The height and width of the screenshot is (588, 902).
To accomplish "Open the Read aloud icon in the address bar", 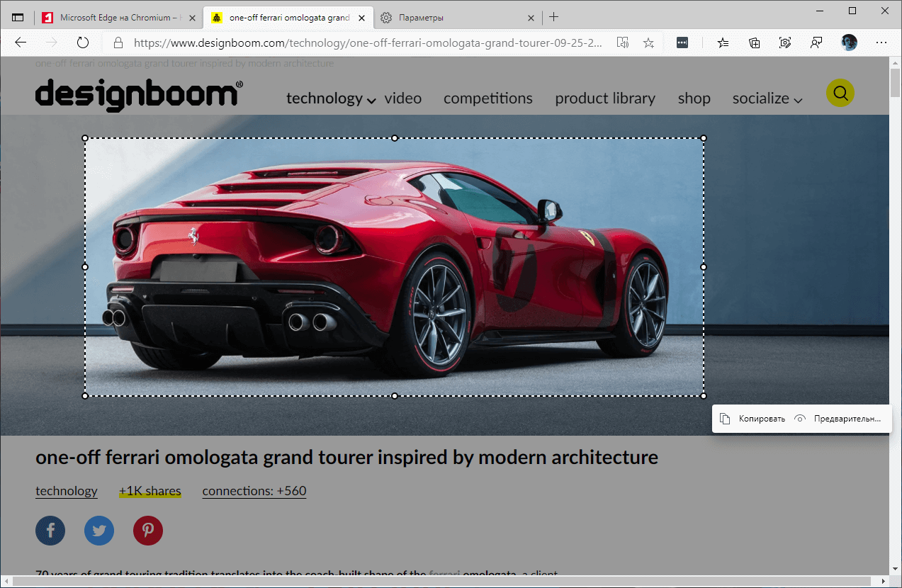I will (x=623, y=43).
